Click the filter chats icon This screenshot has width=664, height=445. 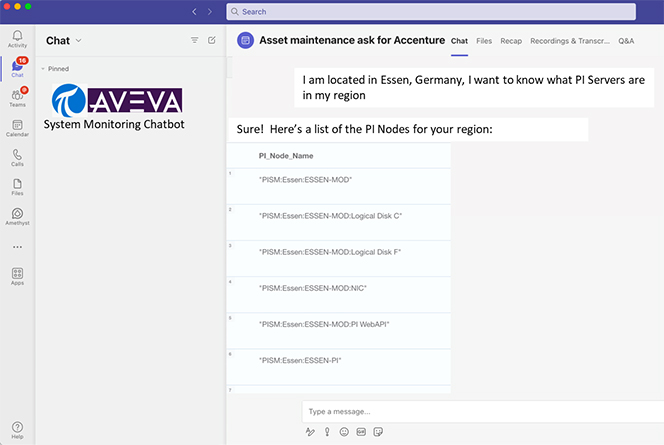[194, 40]
